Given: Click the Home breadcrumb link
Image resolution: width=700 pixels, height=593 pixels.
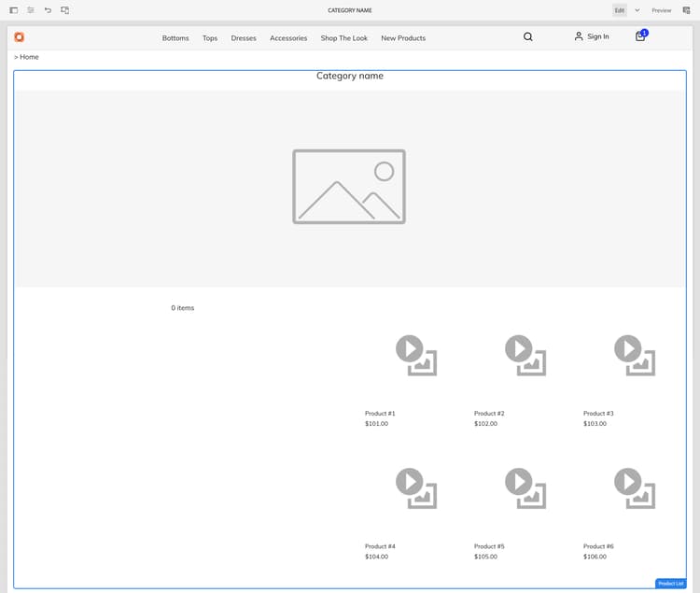Looking at the screenshot, I should [x=29, y=57].
